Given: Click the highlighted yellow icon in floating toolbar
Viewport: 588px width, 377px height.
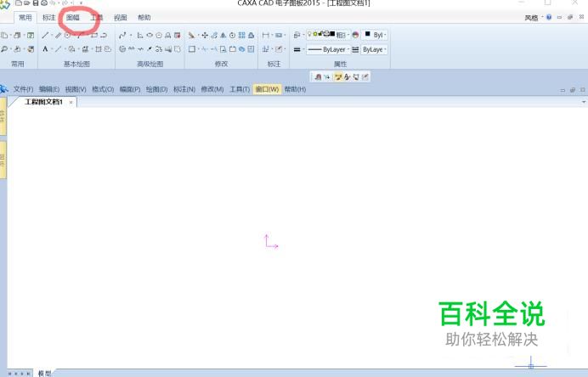Looking at the screenshot, I should [x=338, y=76].
